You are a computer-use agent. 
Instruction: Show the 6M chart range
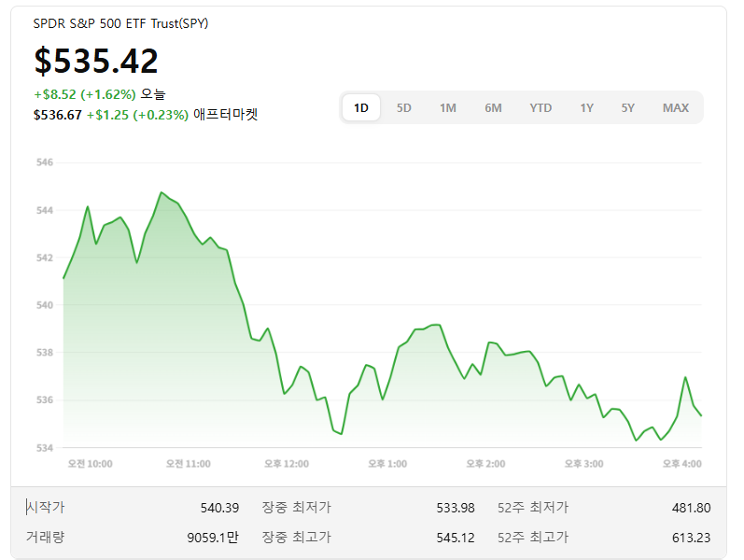(x=493, y=107)
